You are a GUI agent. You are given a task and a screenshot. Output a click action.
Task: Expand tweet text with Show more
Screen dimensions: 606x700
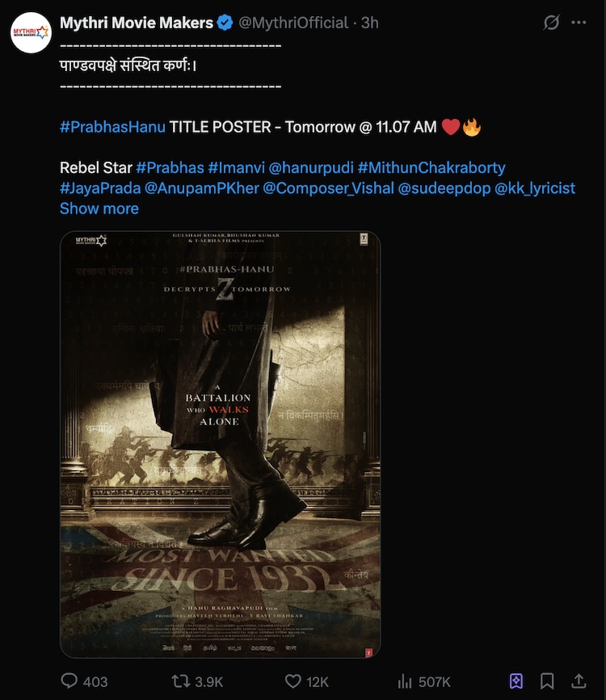tap(99, 209)
